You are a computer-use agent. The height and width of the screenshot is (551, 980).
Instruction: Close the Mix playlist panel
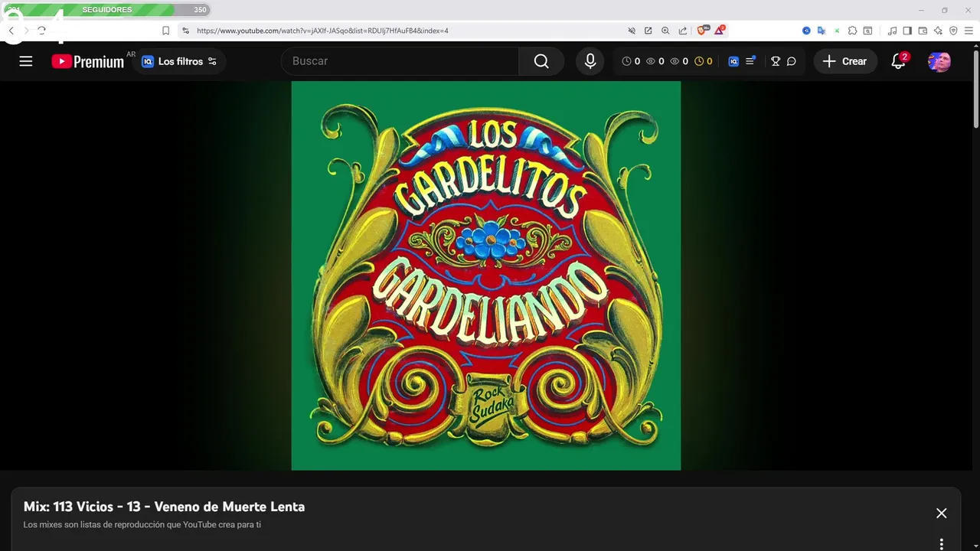[942, 514]
